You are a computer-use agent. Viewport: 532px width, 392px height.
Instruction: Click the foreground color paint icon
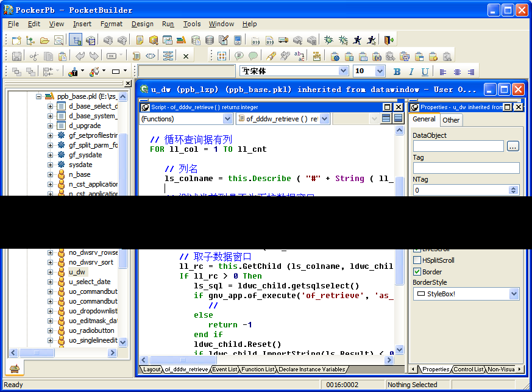click(x=73, y=71)
